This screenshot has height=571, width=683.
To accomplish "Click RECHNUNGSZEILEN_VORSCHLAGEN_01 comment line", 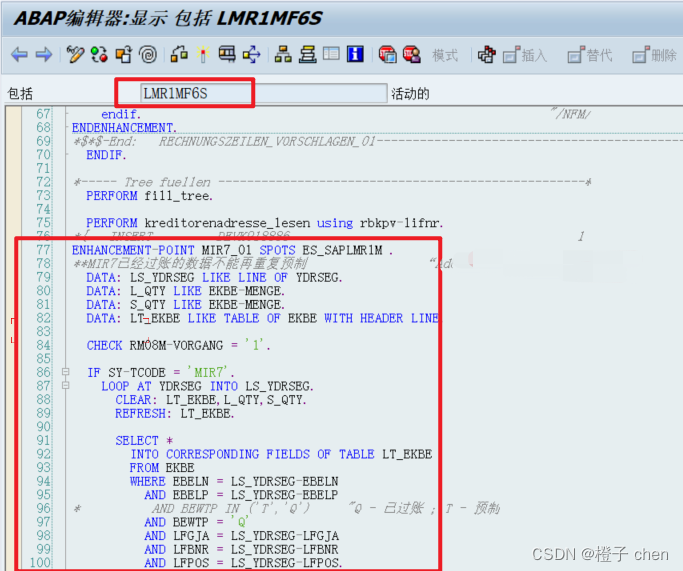I will click(x=378, y=141).
